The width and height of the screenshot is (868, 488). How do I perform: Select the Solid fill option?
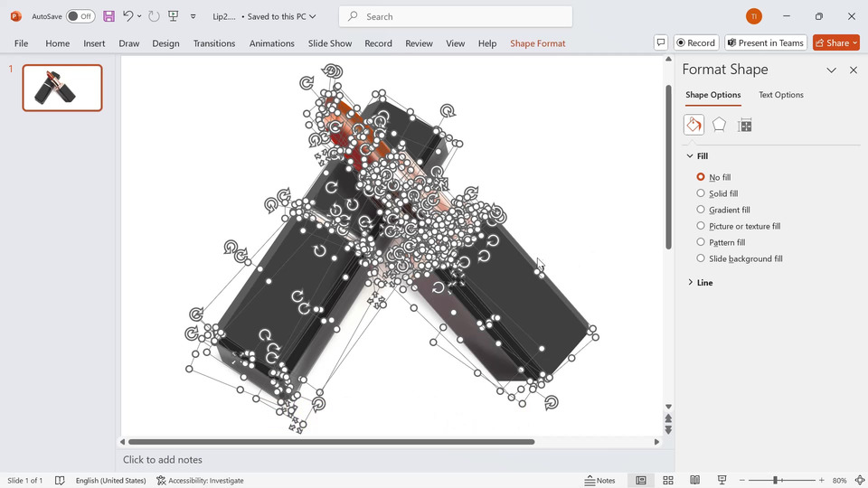(701, 193)
